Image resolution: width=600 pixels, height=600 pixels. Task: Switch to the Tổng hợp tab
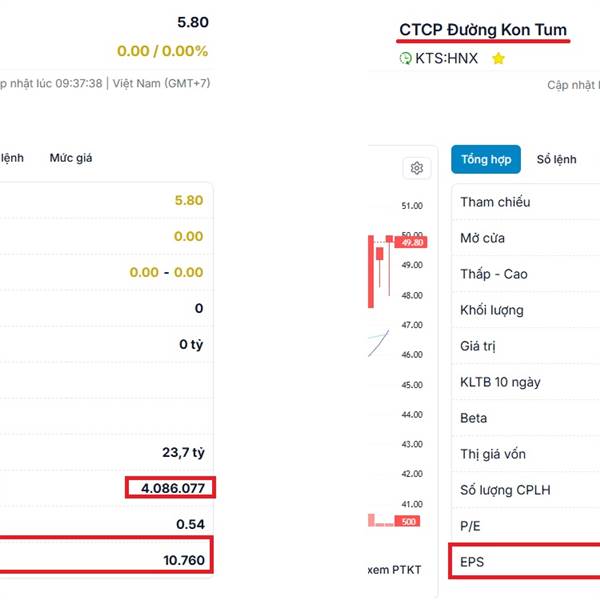pos(486,159)
